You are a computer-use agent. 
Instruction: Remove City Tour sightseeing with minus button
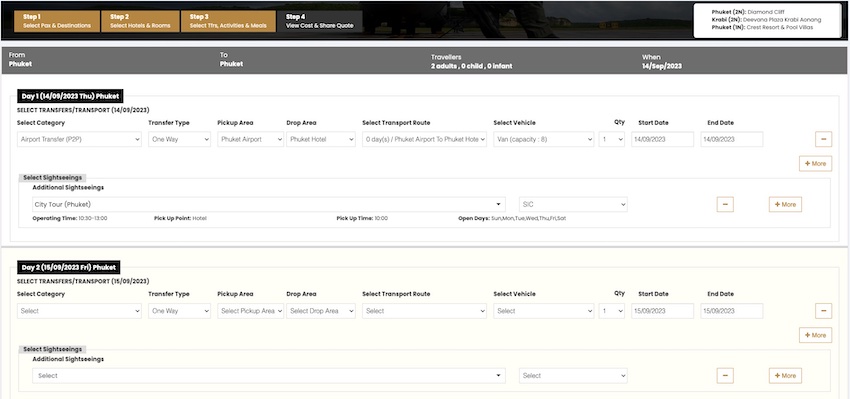coord(725,204)
